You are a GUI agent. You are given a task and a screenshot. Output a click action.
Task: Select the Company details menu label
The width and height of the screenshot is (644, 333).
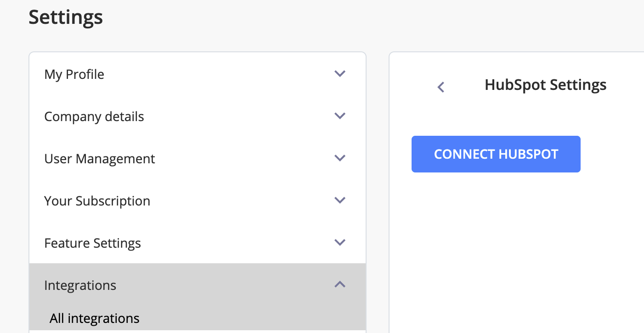click(94, 117)
